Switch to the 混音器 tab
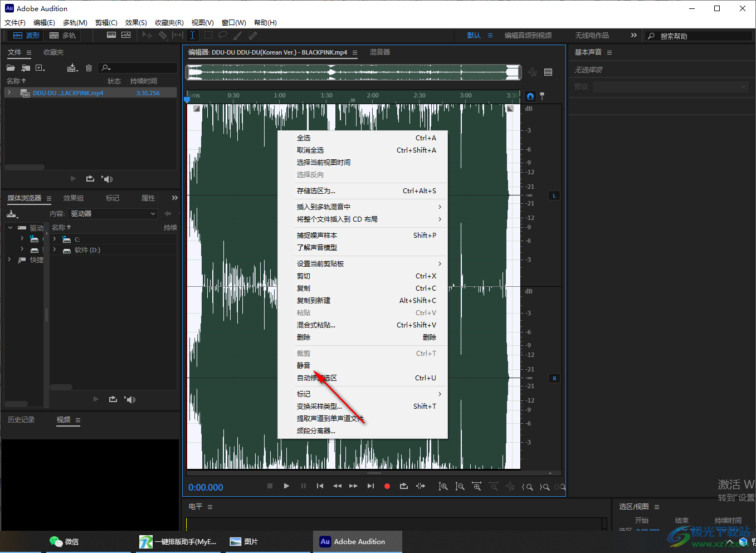 [379, 52]
